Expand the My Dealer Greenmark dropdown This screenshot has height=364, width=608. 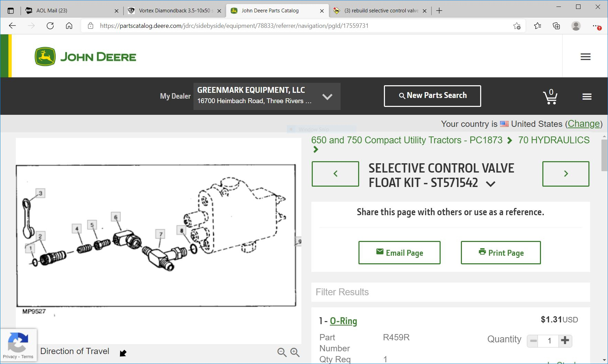pyautogui.click(x=327, y=97)
